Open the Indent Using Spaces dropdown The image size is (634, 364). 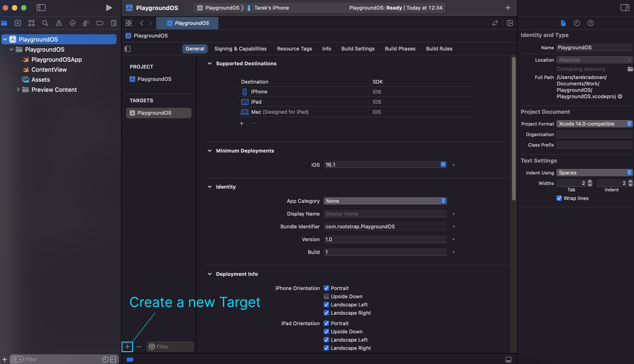(x=594, y=173)
